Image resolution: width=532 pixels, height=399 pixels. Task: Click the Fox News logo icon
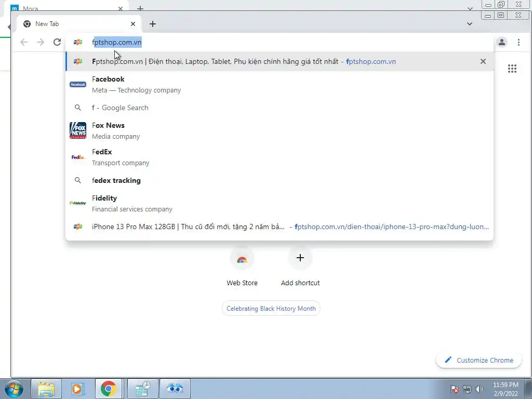click(x=78, y=130)
